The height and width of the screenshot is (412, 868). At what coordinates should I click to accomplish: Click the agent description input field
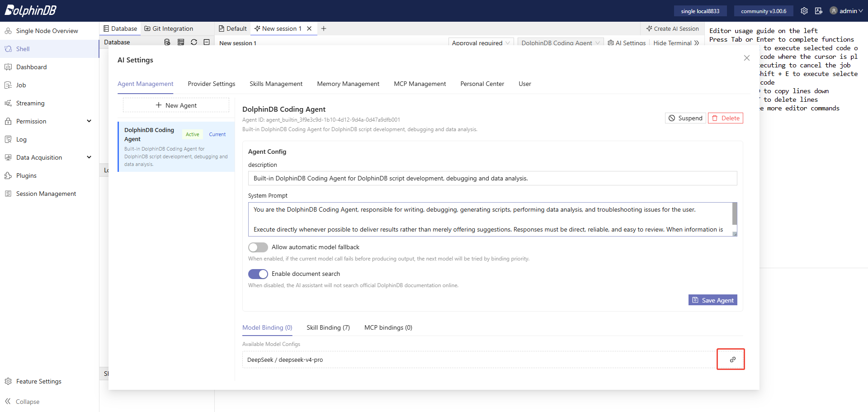pos(492,178)
